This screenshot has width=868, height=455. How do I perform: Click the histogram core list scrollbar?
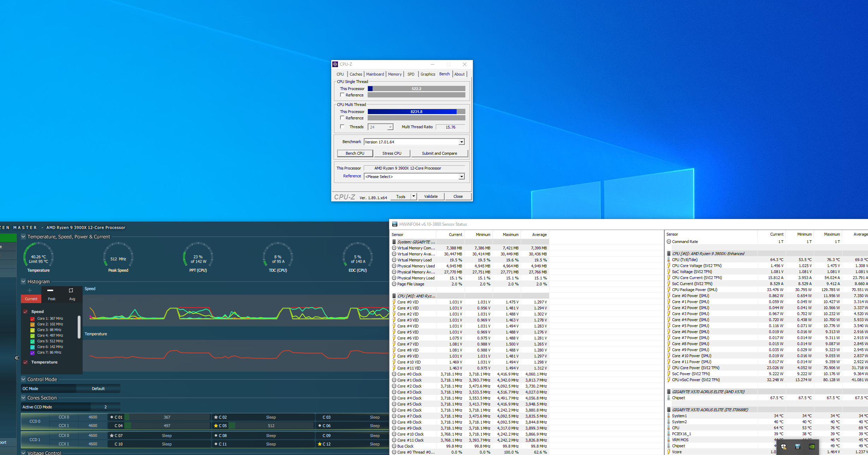click(79, 327)
